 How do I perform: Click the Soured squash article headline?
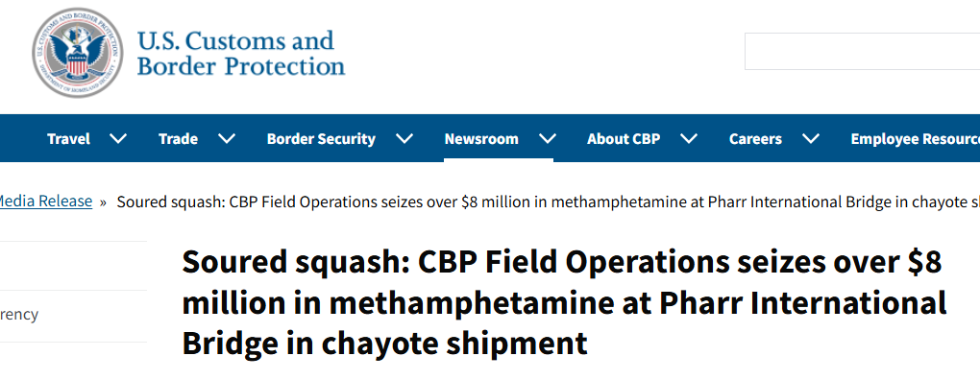tap(564, 303)
